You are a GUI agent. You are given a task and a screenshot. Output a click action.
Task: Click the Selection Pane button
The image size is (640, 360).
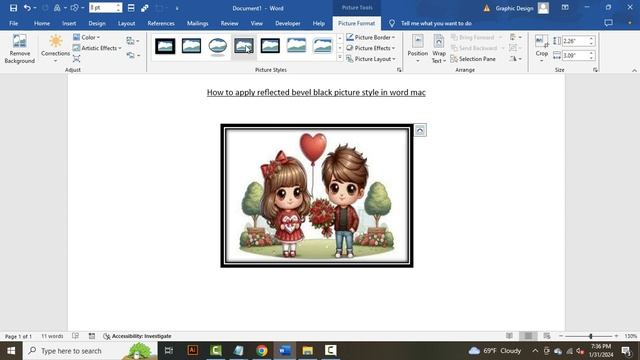coord(473,59)
